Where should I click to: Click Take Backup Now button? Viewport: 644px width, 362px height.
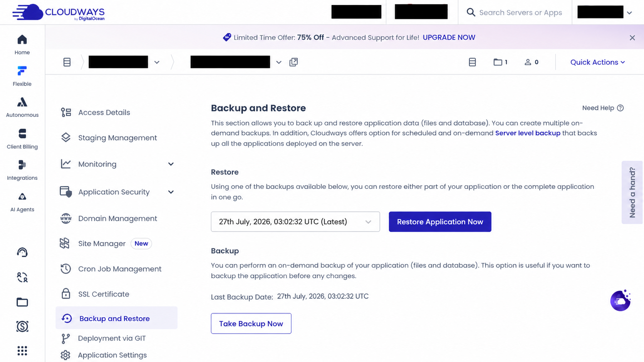[251, 323]
